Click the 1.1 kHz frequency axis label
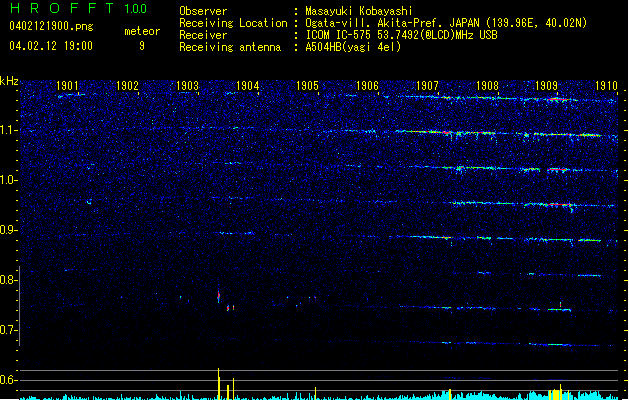Image resolution: width=629 pixels, height=400 pixels. click(8, 130)
